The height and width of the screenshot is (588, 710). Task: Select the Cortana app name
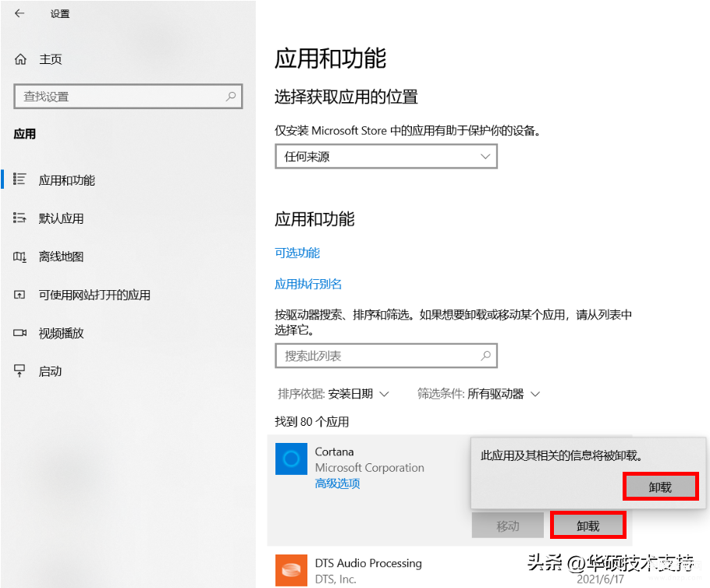[334, 452]
